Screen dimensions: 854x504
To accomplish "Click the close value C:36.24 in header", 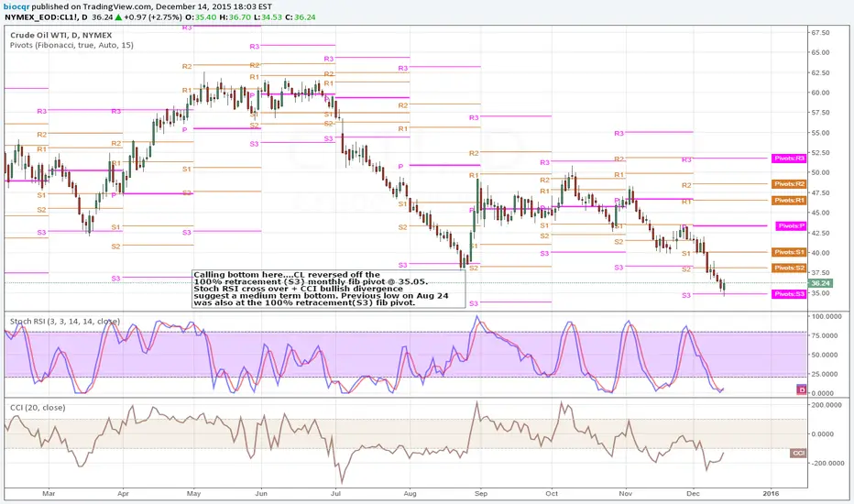I will click(x=301, y=17).
